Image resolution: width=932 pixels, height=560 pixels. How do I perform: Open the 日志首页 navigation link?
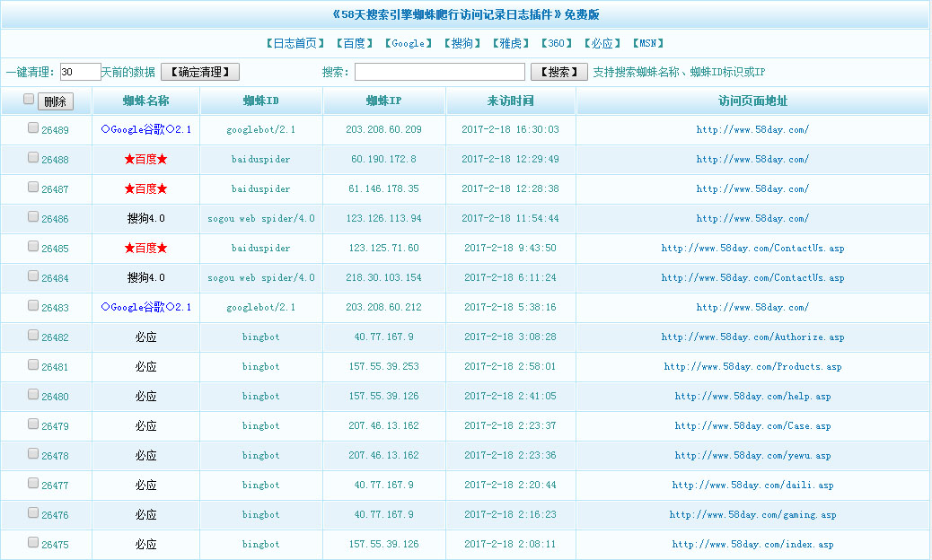(295, 43)
